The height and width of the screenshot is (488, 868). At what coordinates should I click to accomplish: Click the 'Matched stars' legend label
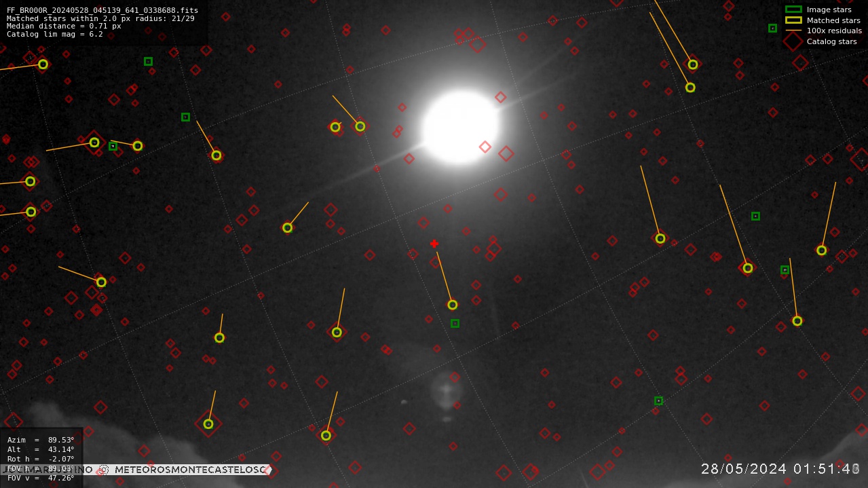(x=833, y=20)
